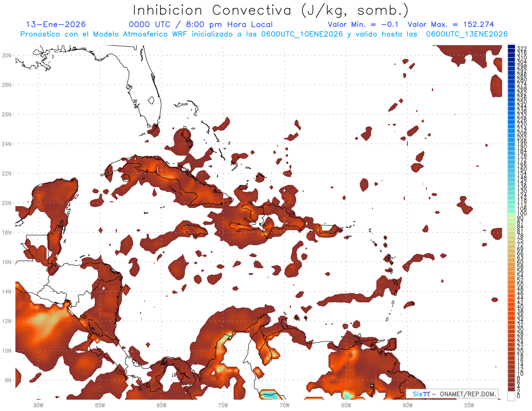Click the date '13-Ene-2026'

coord(56,24)
